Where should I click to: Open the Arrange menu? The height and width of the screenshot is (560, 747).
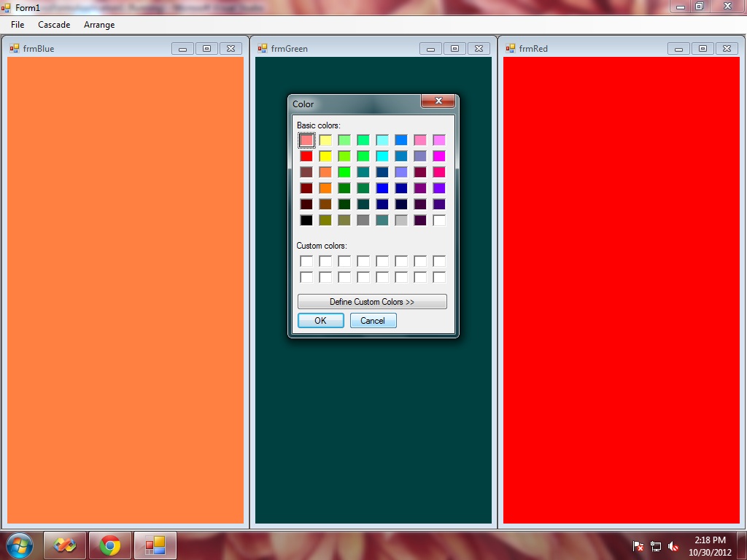click(x=99, y=25)
